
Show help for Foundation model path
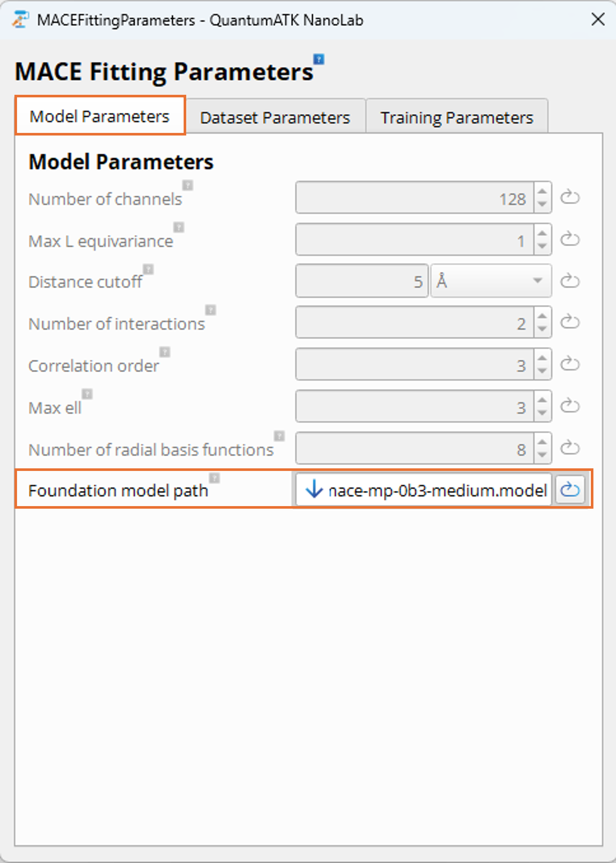point(214,478)
